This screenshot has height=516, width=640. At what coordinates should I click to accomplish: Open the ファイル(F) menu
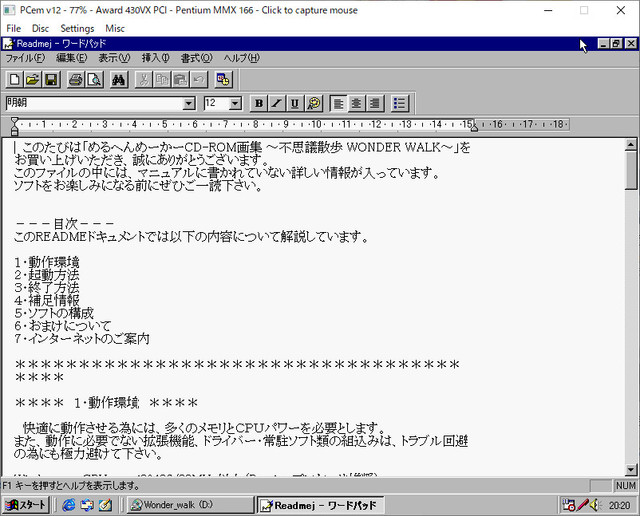tap(25, 58)
